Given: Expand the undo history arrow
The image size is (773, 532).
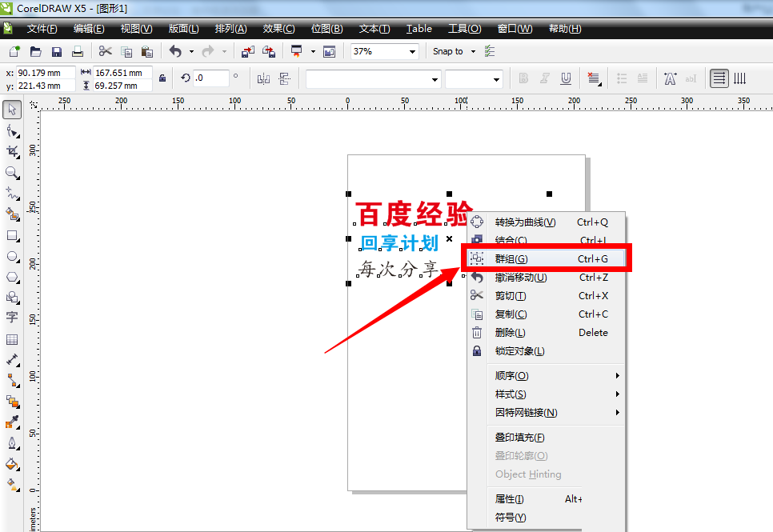Looking at the screenshot, I should (x=191, y=51).
